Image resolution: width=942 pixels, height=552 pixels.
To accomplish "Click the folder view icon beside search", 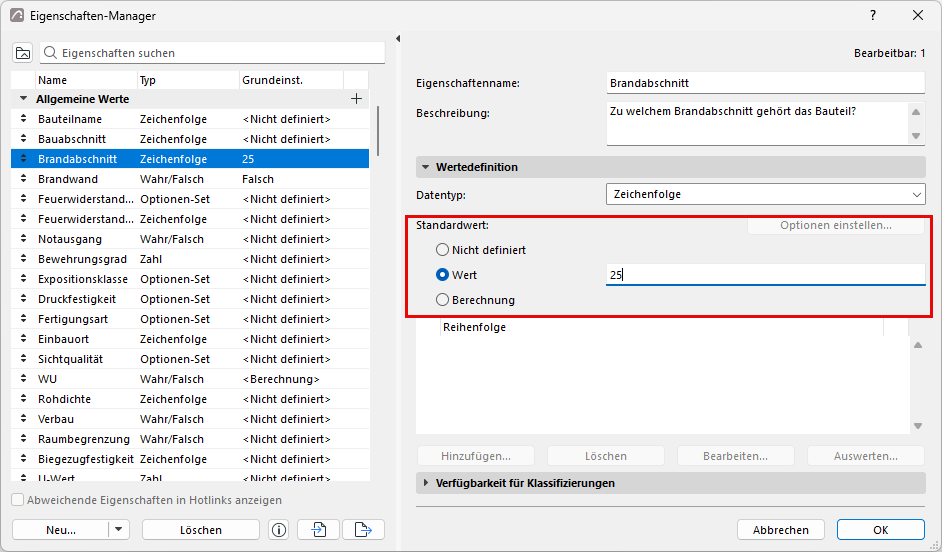I will [23, 53].
